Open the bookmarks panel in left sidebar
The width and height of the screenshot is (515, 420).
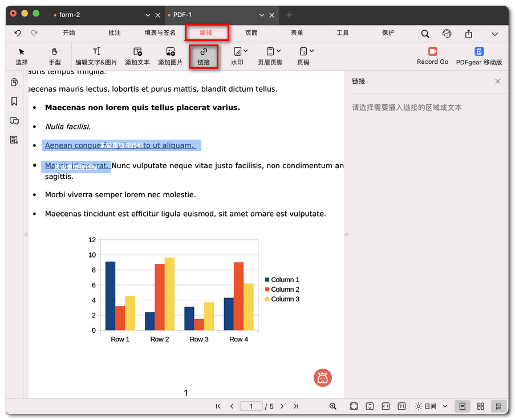(x=14, y=101)
